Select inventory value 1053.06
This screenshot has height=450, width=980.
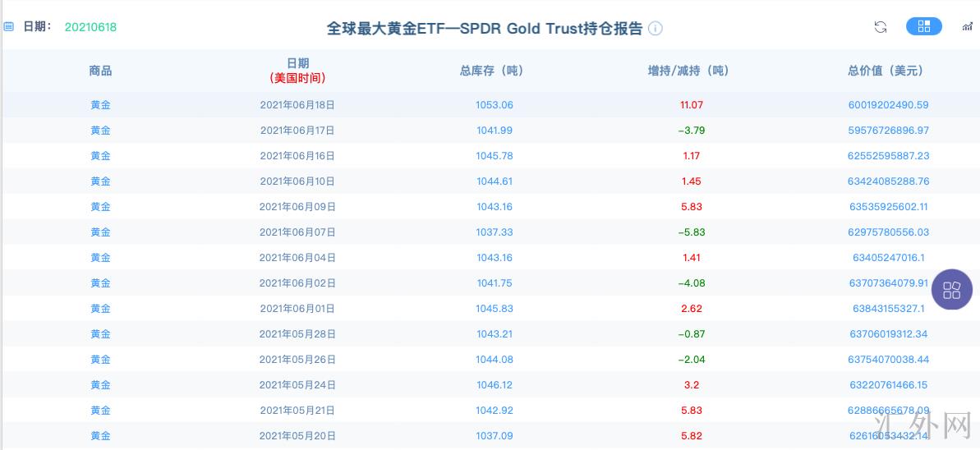pyautogui.click(x=495, y=105)
